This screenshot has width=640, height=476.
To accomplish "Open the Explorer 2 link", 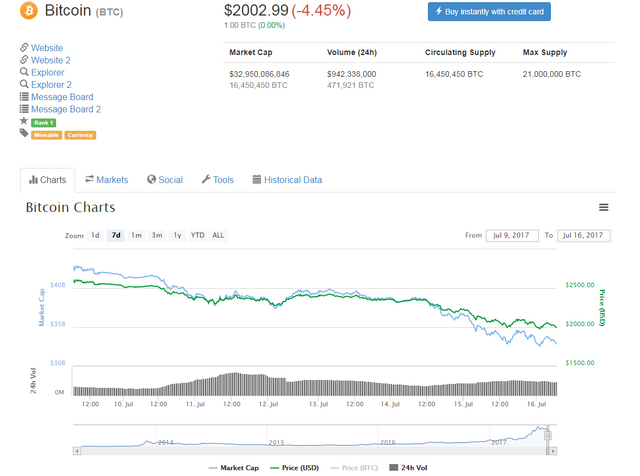I will click(51, 85).
